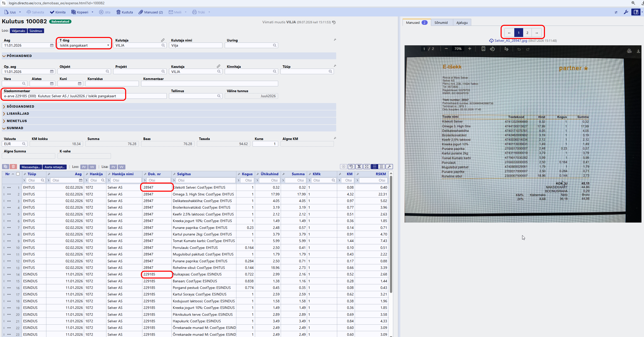
Task: Click VV button next to Lisa above table
Action: 121,167
